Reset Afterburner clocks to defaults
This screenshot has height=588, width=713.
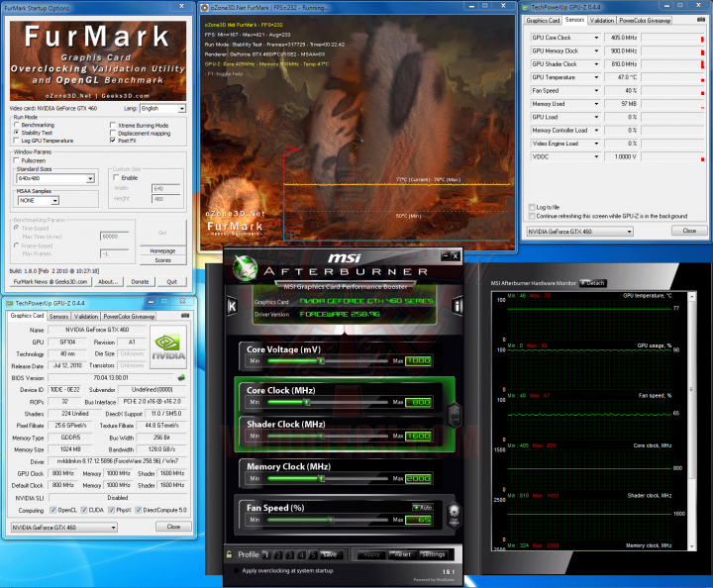point(402,554)
